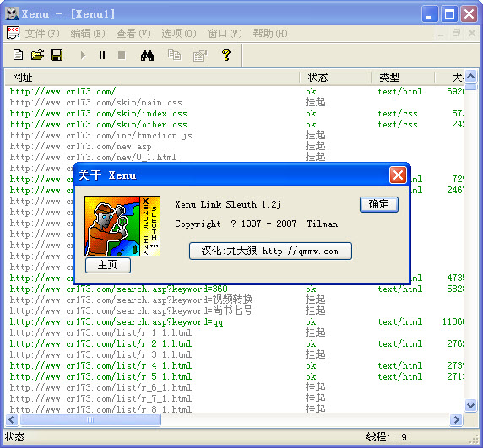Minimize the Xenu main window
This screenshot has height=448, width=483.
coord(430,13)
